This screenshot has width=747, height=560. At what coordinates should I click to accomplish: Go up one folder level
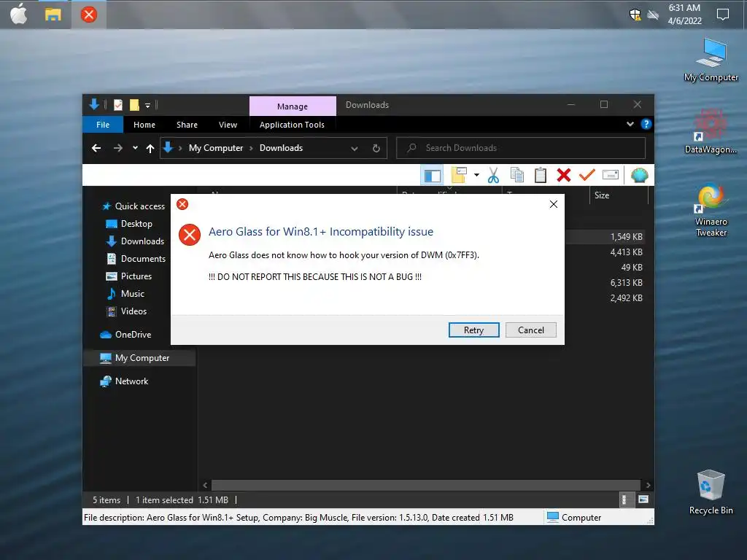pyautogui.click(x=150, y=148)
